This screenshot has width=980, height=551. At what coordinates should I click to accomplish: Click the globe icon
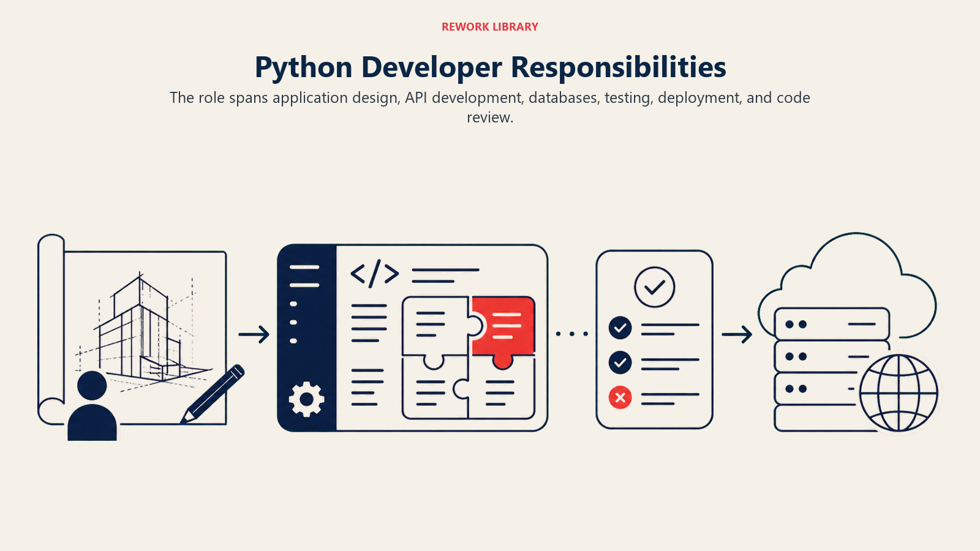point(899,393)
